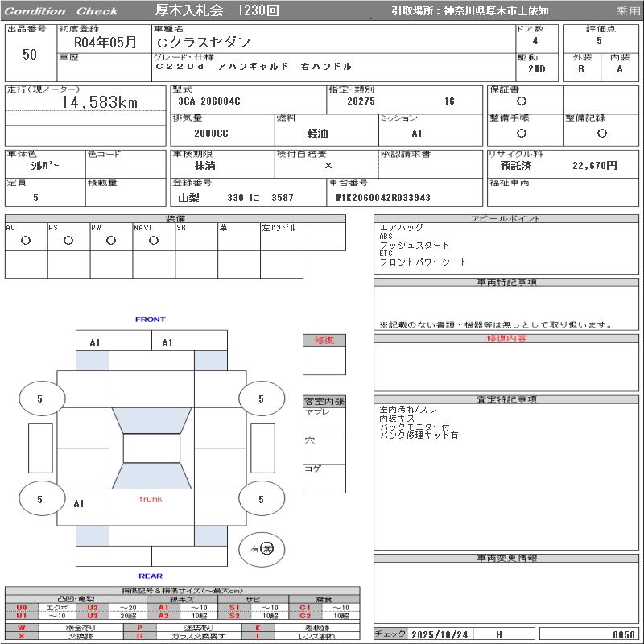Select the circled 無 spare-tire indicator

267,549
